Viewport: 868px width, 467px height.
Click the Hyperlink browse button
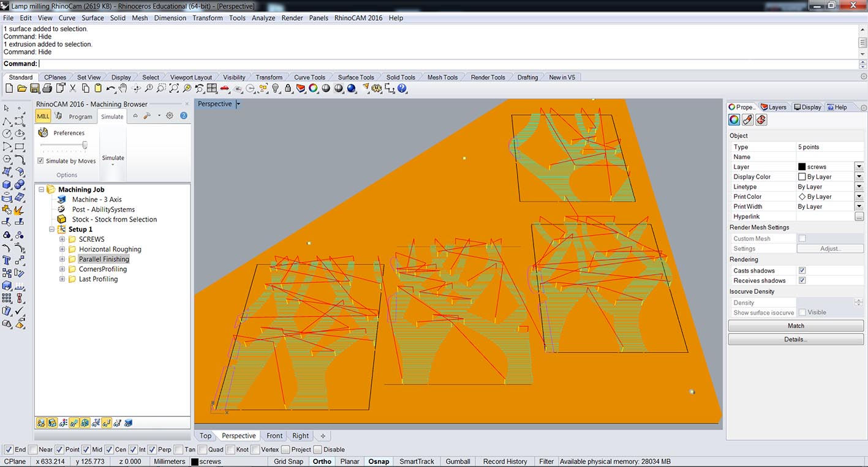[859, 217]
